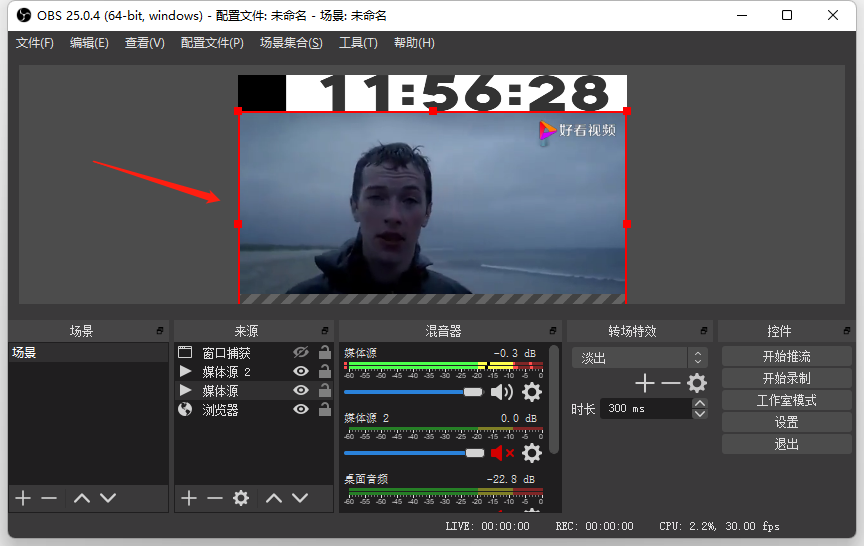
Task: Add a transition using plus icon
Action: click(644, 382)
